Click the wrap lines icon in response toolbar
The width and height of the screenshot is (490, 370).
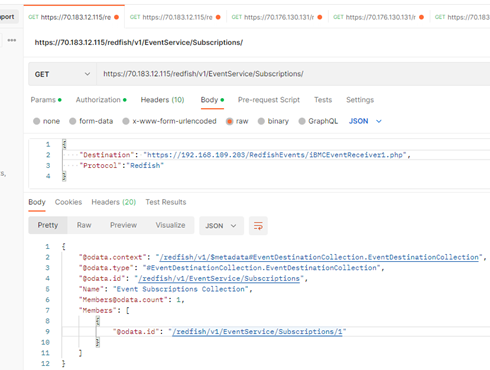pos(258,226)
